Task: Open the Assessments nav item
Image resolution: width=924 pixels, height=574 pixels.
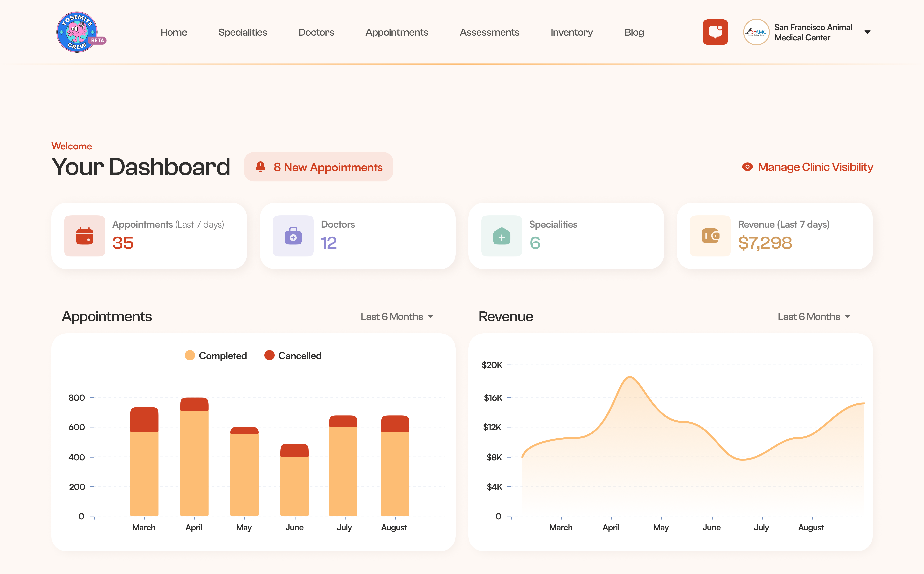Action: click(489, 32)
